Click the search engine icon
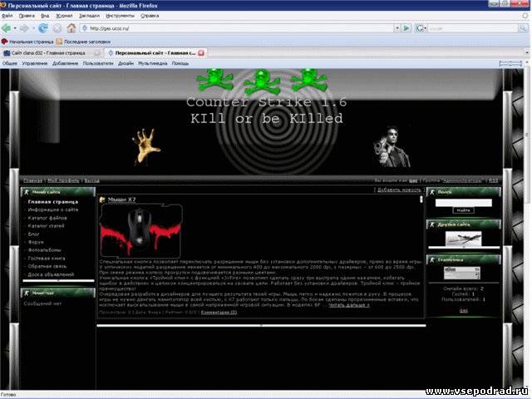Viewport: 532px width, 399px height. tap(419, 28)
